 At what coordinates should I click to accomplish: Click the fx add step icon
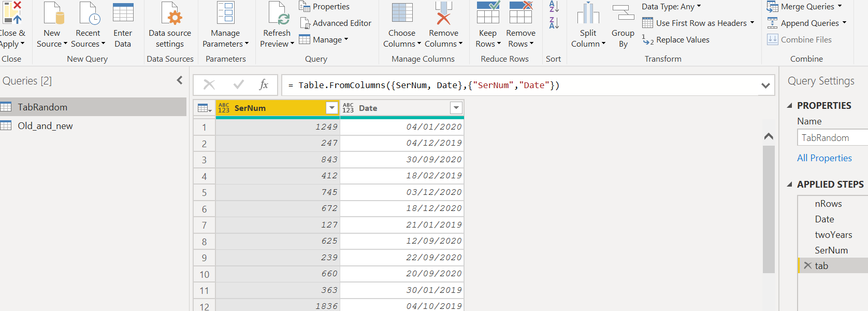[264, 84]
